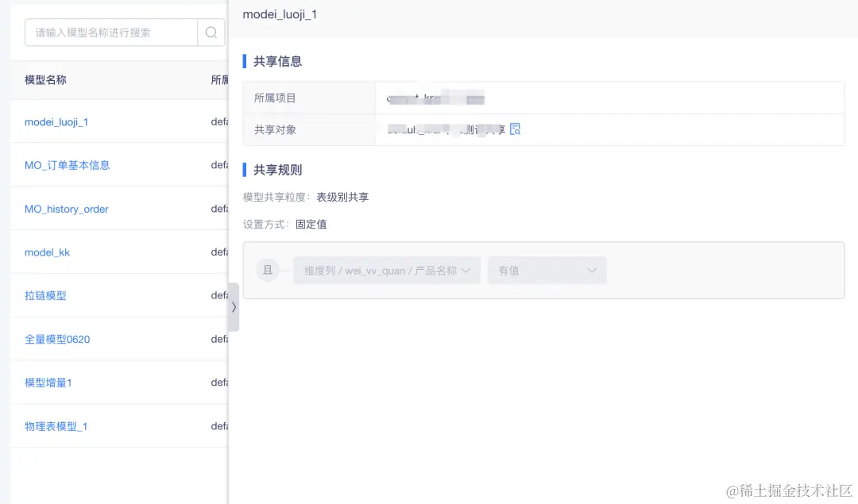The width and height of the screenshot is (858, 504).
Task: Select model_kk from the list
Action: click(46, 252)
